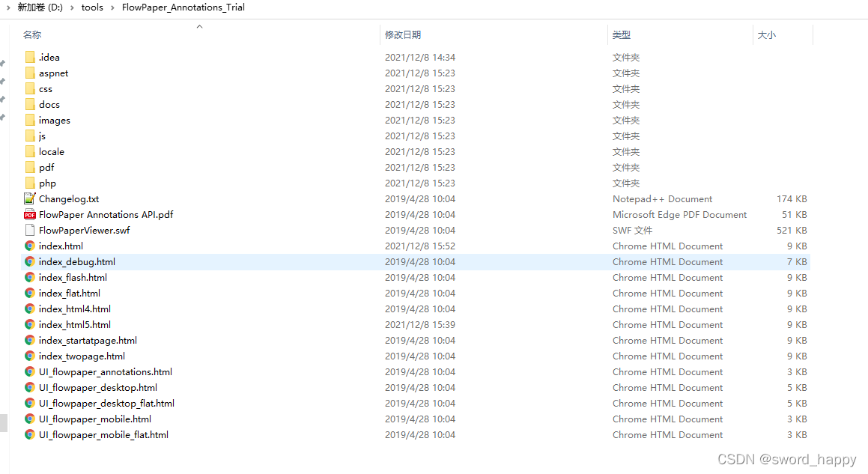Click the file icon of FlowPaperViewer.swf
This screenshot has height=474, width=868.
pos(29,230)
